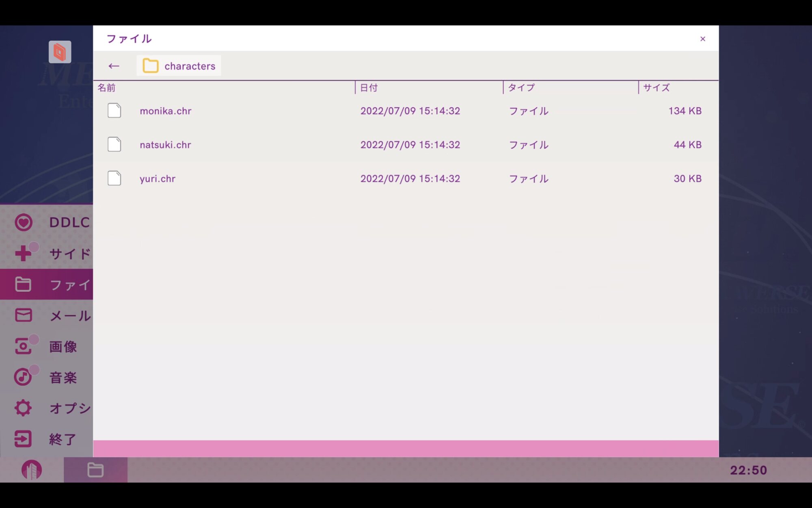
Task: Open the monika.chr file
Action: coord(166,111)
